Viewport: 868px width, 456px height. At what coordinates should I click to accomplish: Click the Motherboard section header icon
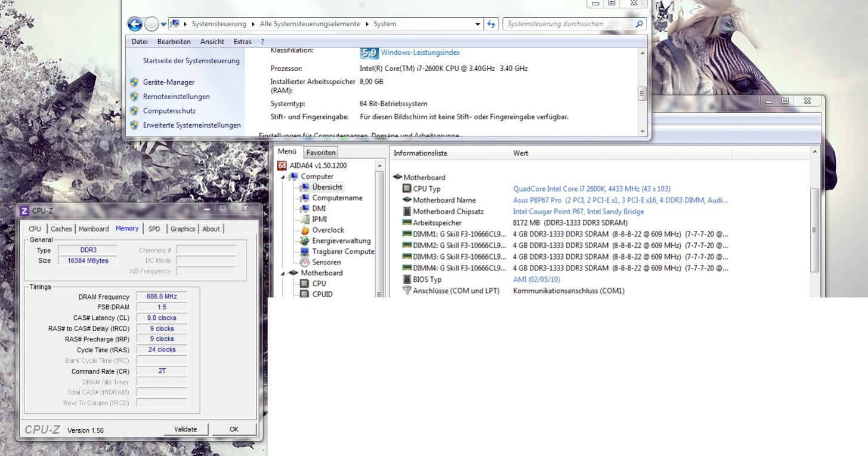pos(398,177)
